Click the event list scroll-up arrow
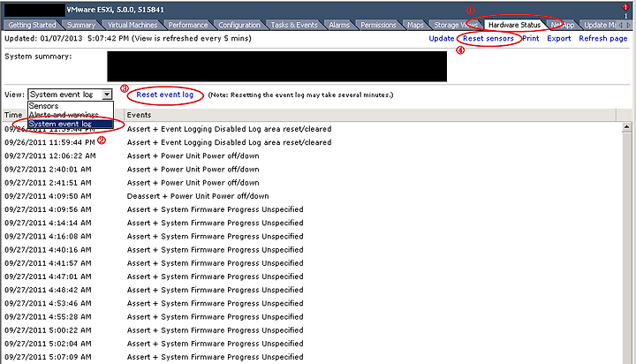This screenshot has height=364, width=636. (x=626, y=127)
